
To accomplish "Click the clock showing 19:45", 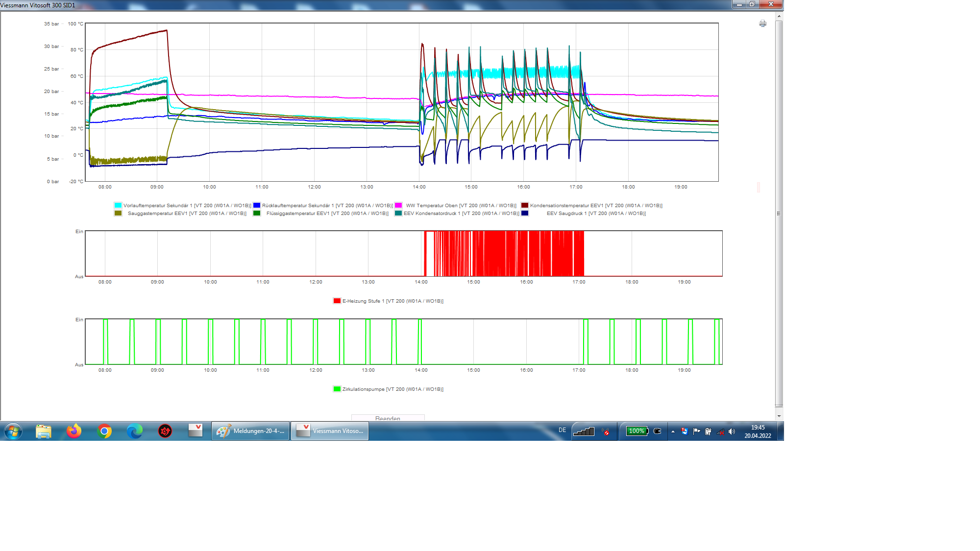I will (x=758, y=431).
